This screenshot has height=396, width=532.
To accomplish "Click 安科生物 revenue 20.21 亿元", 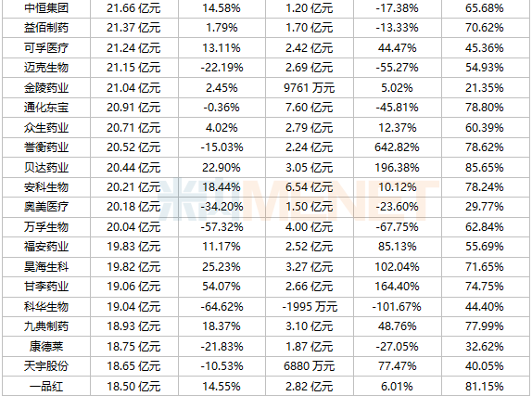I will point(134,187).
